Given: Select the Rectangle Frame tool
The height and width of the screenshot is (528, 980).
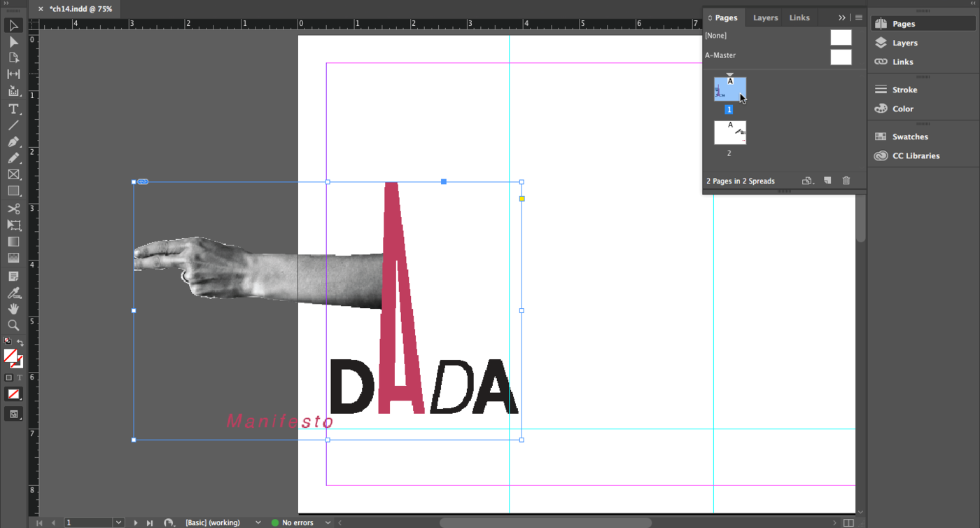Looking at the screenshot, I should point(13,174).
